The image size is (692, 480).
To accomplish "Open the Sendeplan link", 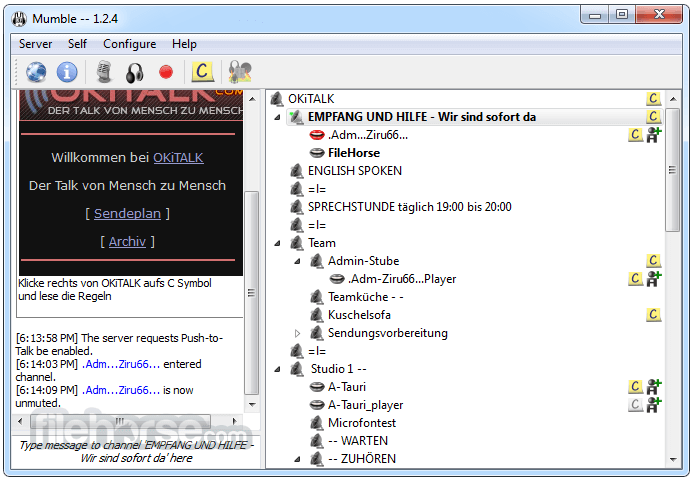I will pyautogui.click(x=127, y=214).
